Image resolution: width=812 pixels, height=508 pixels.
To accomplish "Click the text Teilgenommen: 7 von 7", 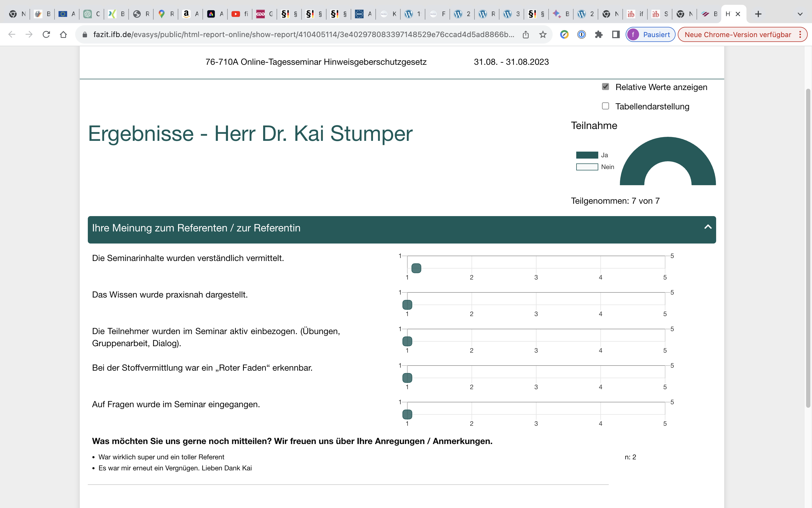I will tap(615, 201).
